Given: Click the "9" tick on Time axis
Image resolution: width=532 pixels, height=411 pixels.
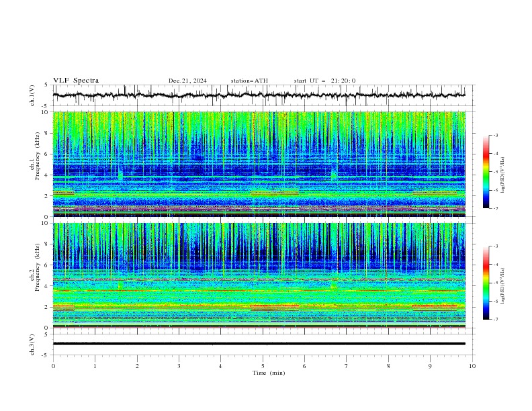Looking at the screenshot, I should tap(430, 366).
